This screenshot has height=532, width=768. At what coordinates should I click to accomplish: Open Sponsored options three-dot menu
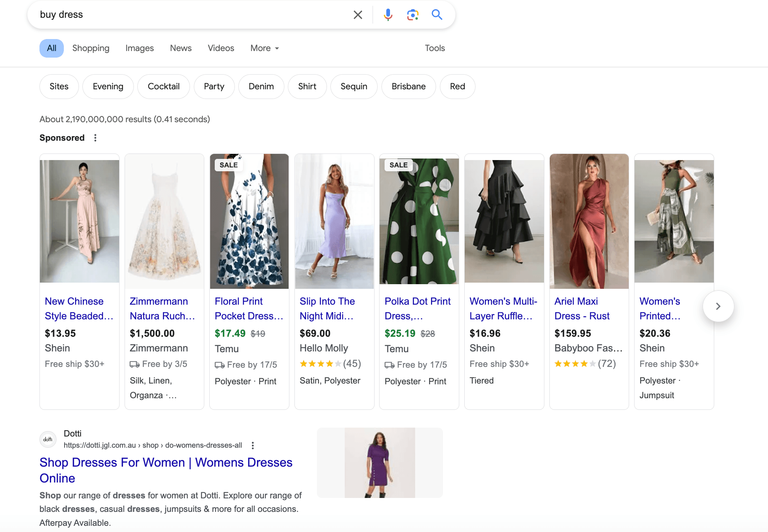pos(95,138)
